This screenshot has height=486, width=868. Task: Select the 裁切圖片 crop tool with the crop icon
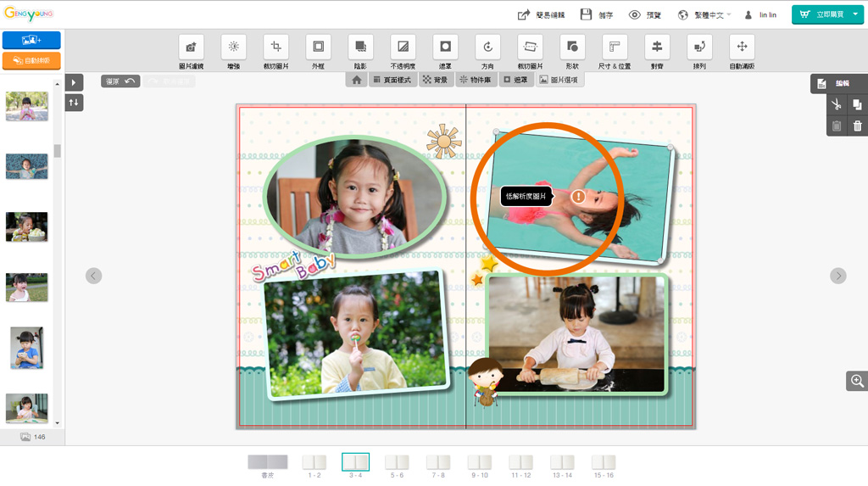coord(275,52)
